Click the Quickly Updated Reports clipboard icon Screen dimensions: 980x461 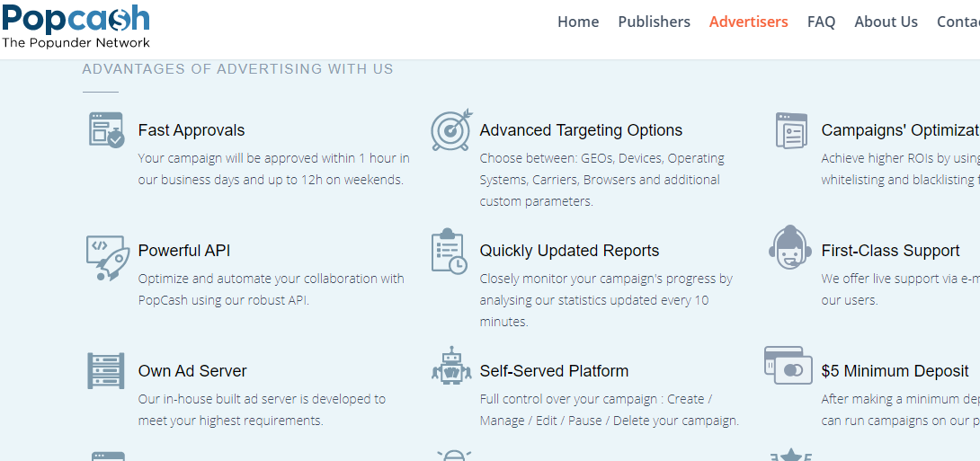point(450,251)
